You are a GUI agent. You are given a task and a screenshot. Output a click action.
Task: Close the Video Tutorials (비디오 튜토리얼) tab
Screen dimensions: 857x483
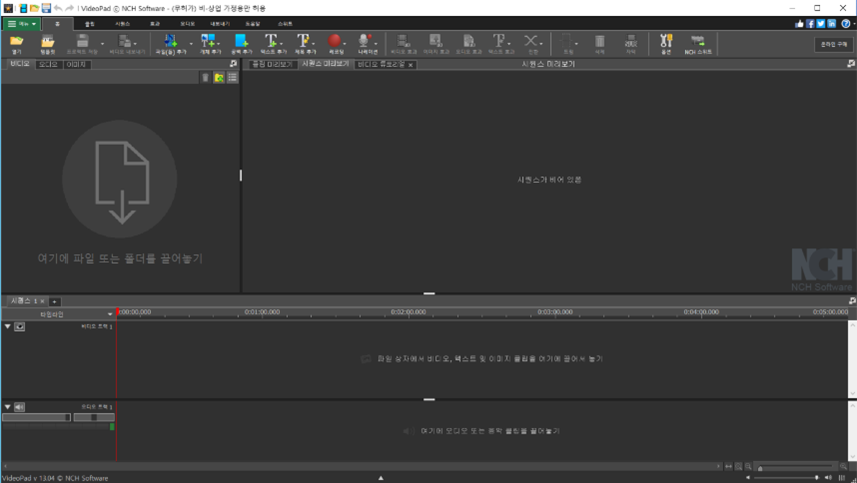(410, 65)
